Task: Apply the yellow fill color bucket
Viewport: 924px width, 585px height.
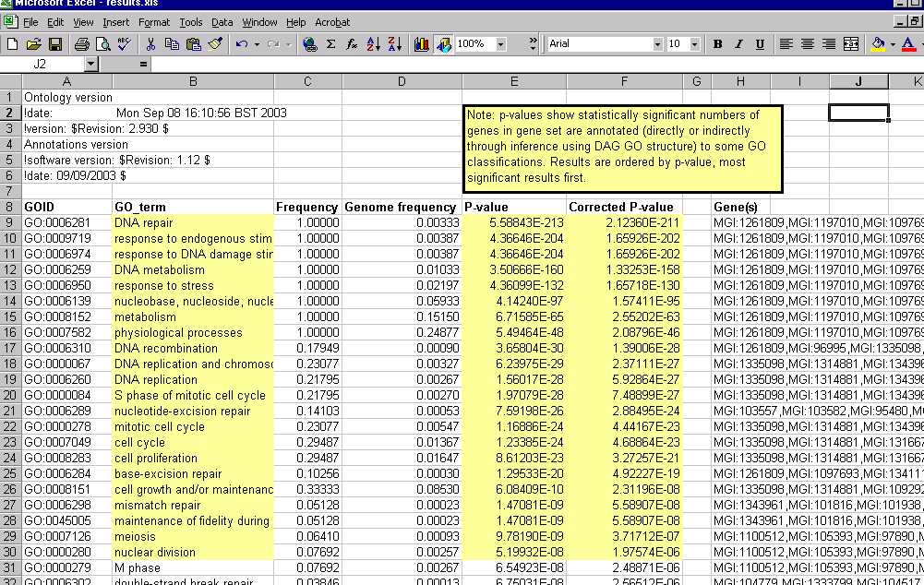Action: (x=878, y=44)
